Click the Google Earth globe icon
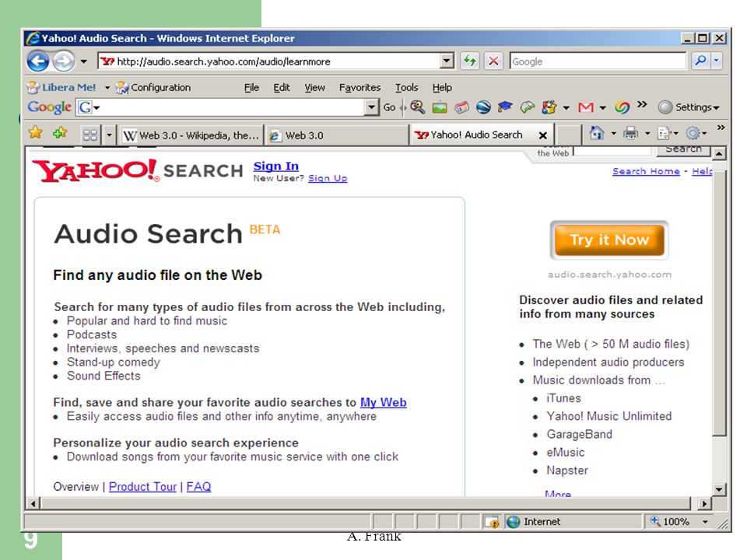 coord(483,107)
